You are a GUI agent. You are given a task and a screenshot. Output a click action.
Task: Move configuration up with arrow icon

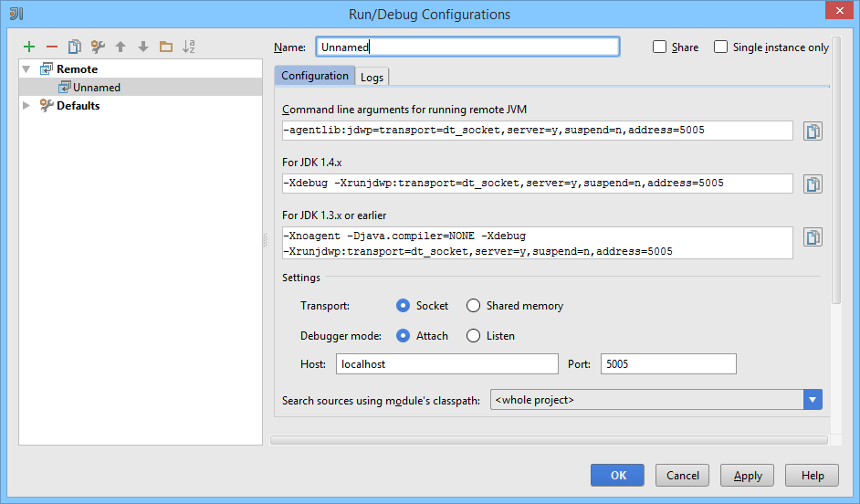(x=121, y=47)
